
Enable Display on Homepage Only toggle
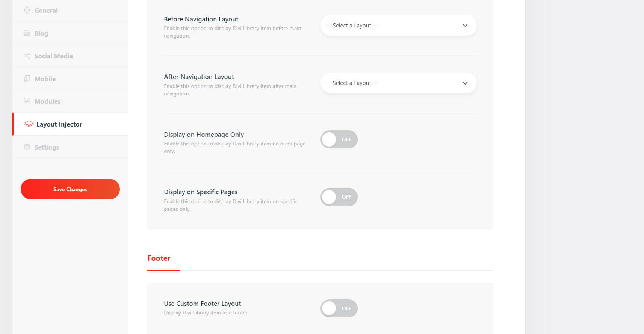coord(339,139)
